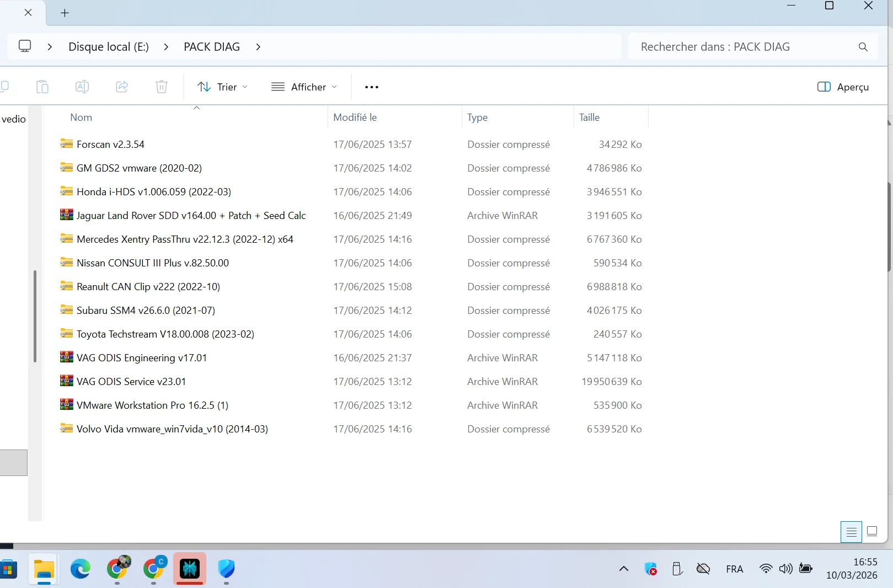Click the FRA language indicator
Screen dimensions: 893x588
click(734, 569)
